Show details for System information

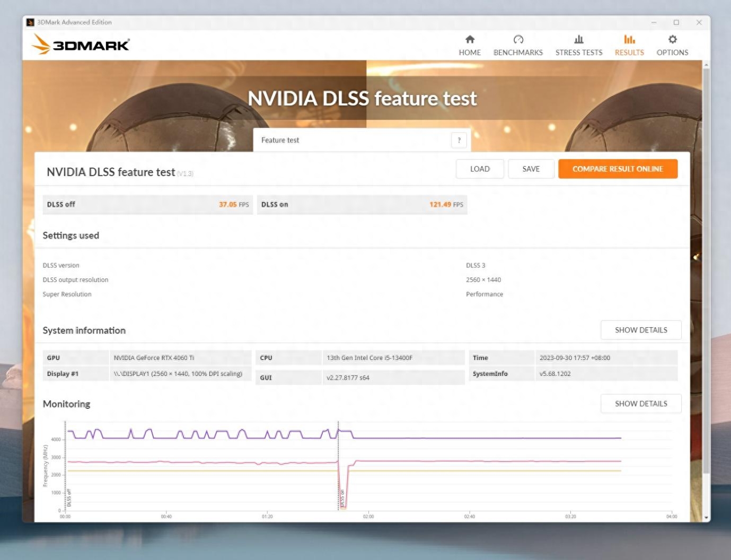[x=641, y=330]
